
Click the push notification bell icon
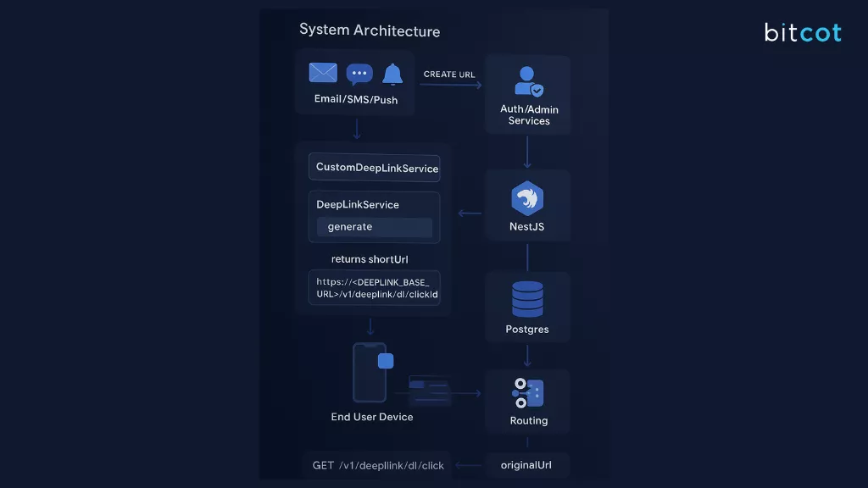pos(392,74)
